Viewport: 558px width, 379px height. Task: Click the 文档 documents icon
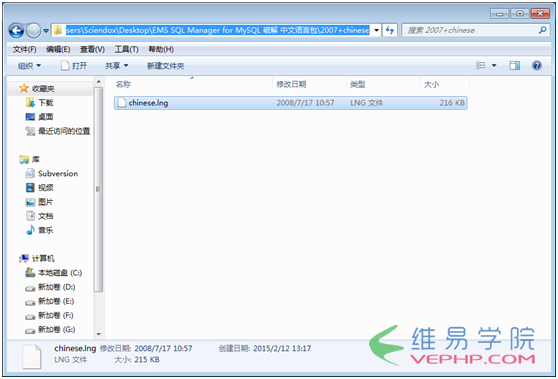pyautogui.click(x=30, y=216)
